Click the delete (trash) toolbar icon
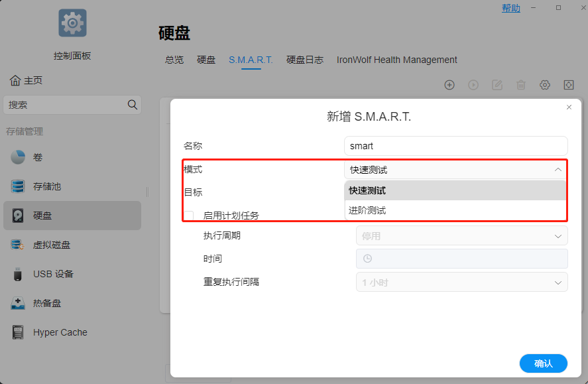This screenshot has height=384, width=588. coord(521,85)
